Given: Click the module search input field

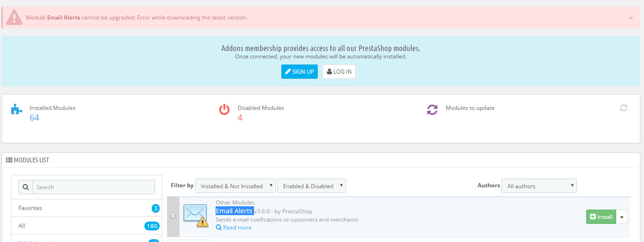Looking at the screenshot, I should click(93, 187).
